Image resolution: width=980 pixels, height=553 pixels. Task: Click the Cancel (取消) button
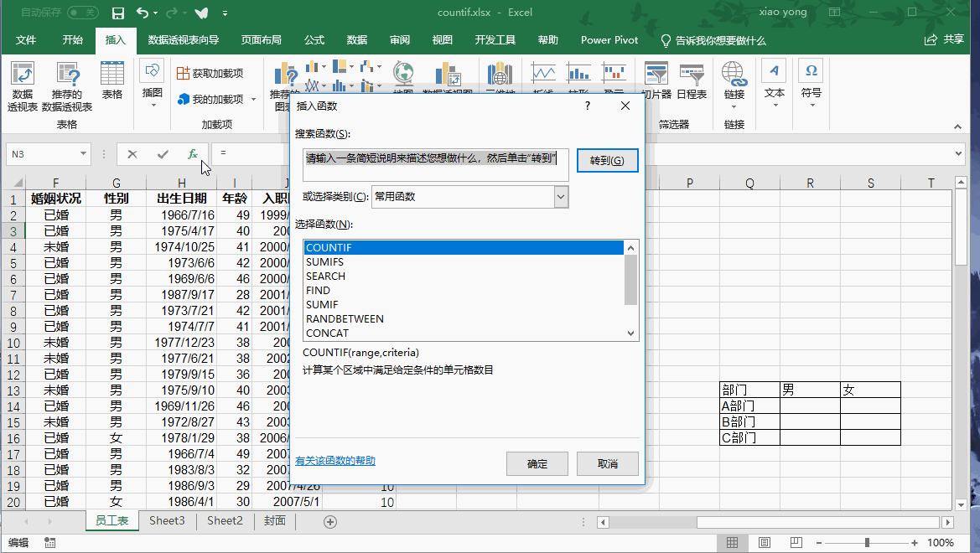click(607, 463)
